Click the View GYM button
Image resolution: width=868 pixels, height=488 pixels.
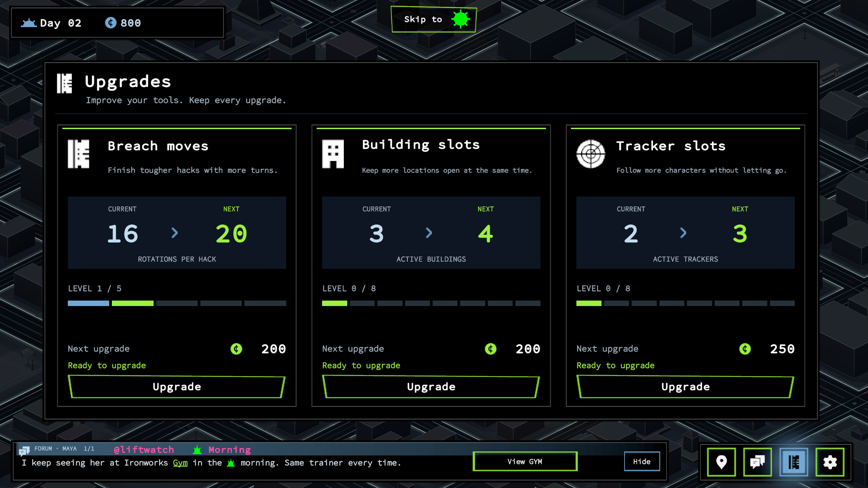tap(525, 462)
